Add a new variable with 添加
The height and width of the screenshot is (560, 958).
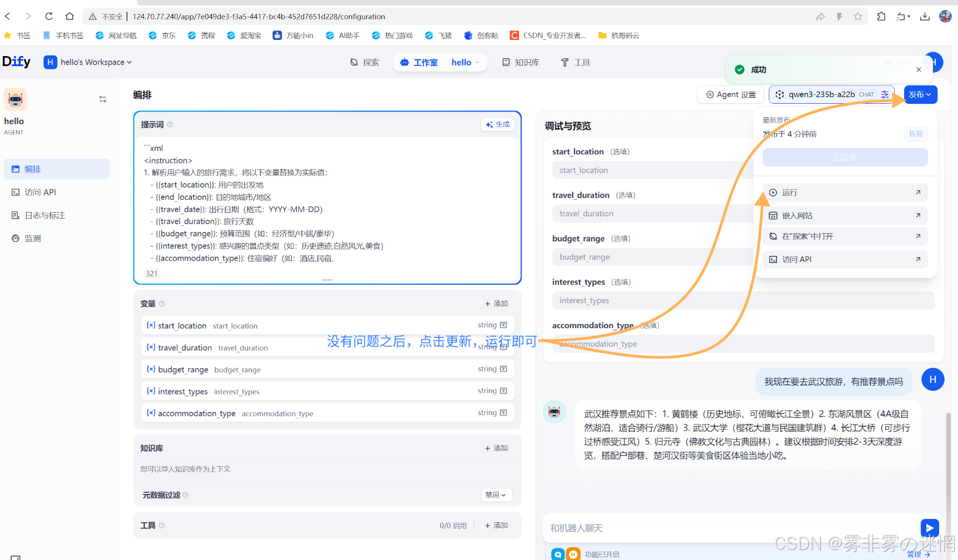(x=496, y=304)
